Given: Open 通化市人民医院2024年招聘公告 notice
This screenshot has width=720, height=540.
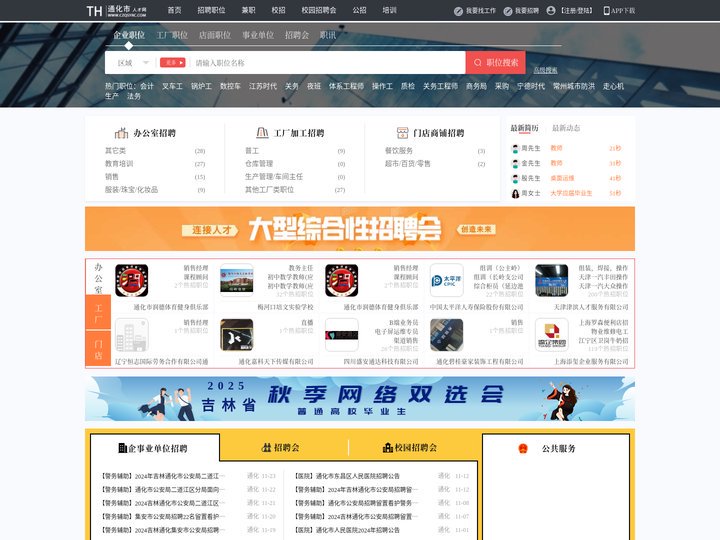Looking at the screenshot, I should pos(347,529).
